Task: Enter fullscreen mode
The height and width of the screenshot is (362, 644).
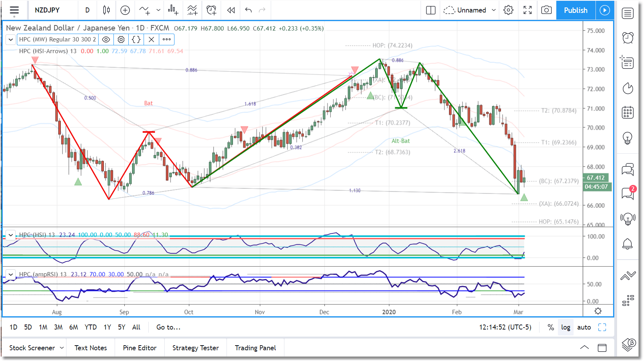Action: point(528,10)
